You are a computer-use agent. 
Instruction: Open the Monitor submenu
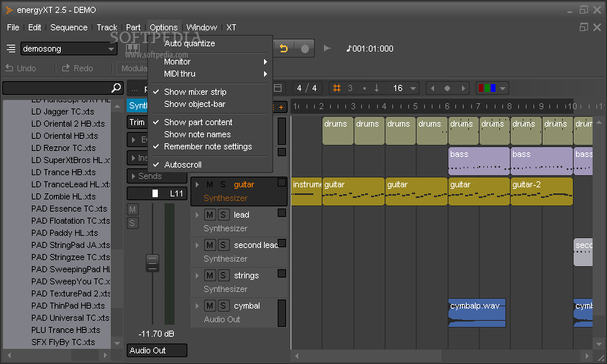point(210,62)
